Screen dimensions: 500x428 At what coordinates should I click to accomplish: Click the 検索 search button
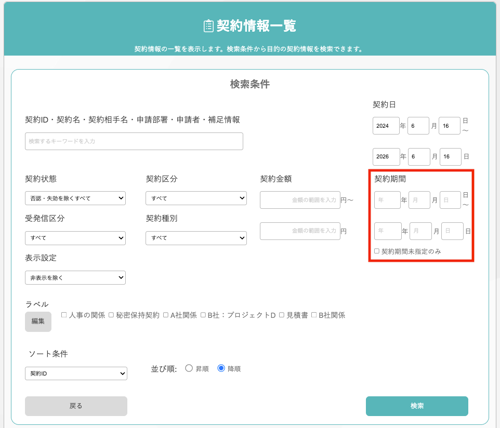click(417, 406)
